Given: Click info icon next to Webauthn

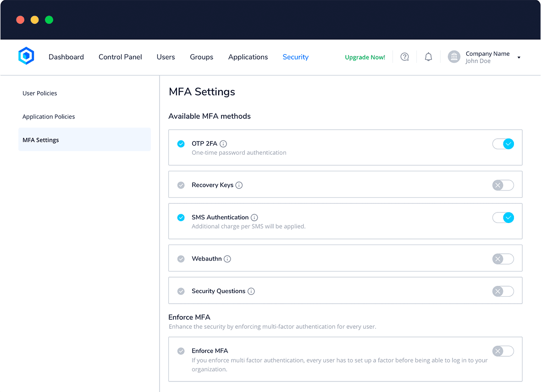Looking at the screenshot, I should pyautogui.click(x=227, y=259).
